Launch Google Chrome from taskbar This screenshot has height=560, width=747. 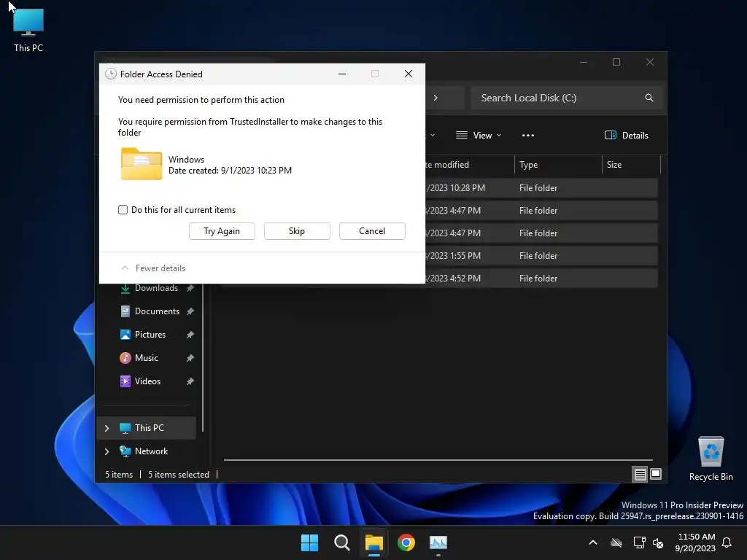(x=406, y=542)
